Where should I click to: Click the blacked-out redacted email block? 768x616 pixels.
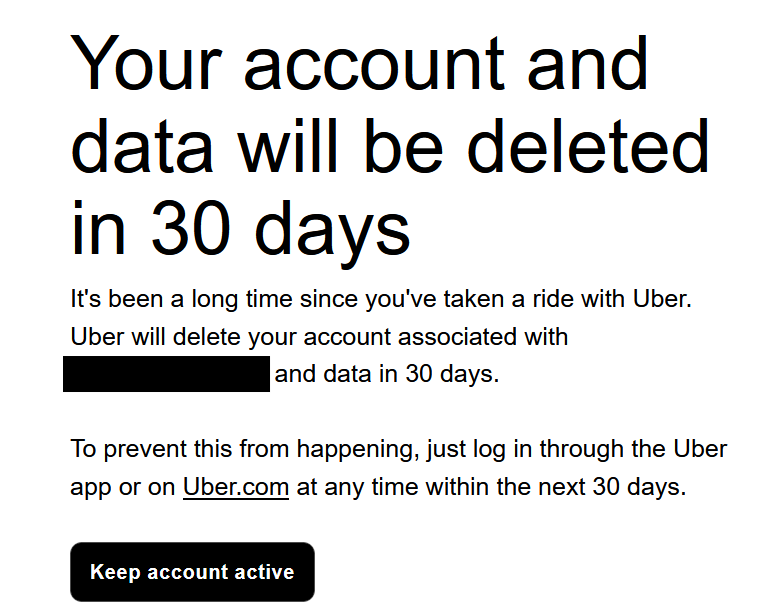pyautogui.click(x=166, y=374)
